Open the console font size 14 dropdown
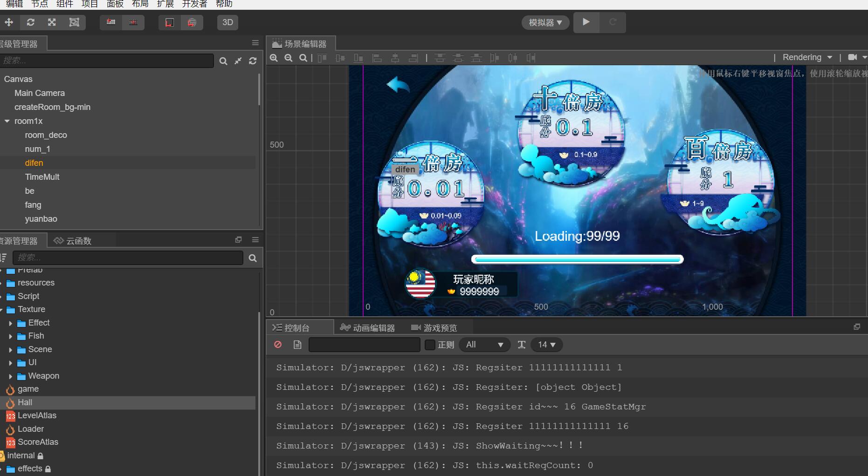 [546, 345]
